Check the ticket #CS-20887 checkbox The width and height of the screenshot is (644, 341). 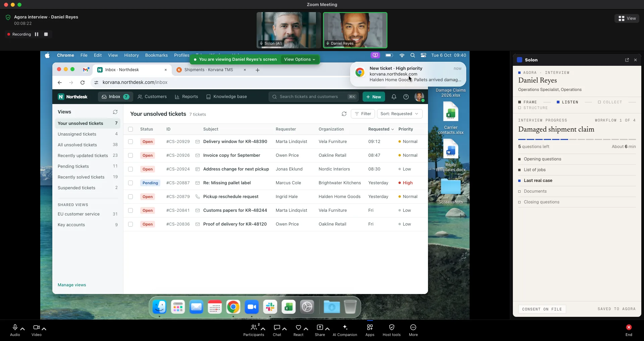130,183
